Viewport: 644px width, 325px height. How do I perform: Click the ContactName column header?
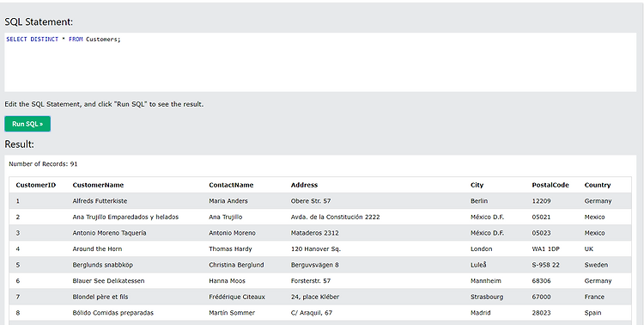pos(231,185)
